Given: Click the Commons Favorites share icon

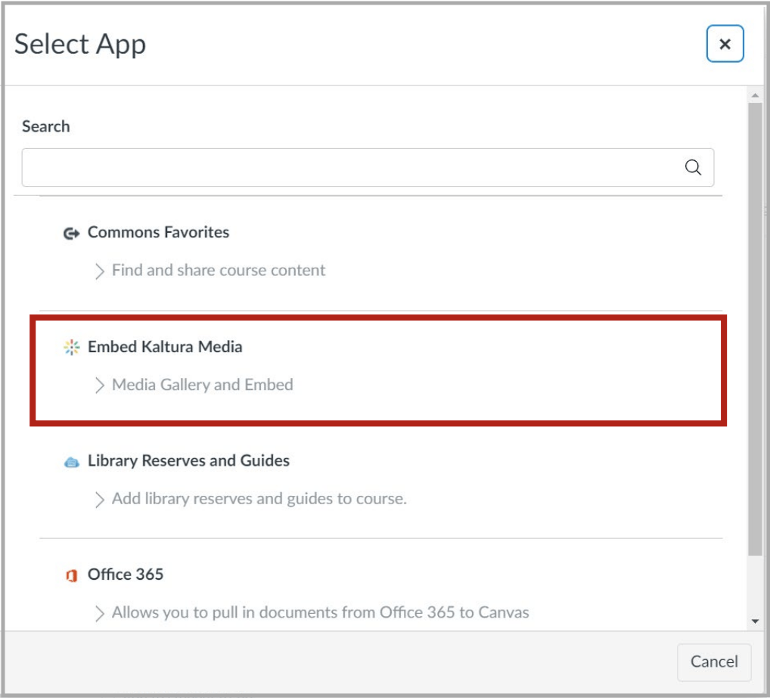Looking at the screenshot, I should pos(72,233).
